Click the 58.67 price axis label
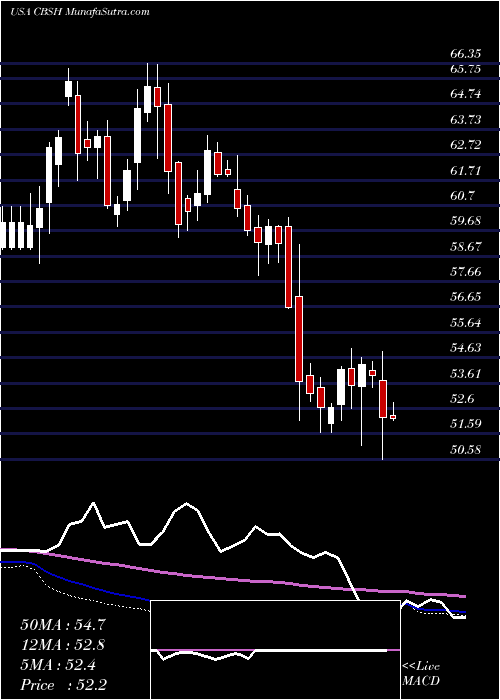Viewport: 500px width, 700px height. [x=466, y=246]
